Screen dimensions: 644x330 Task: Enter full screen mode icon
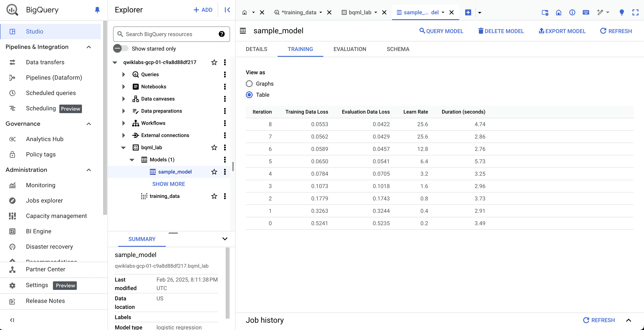click(x=635, y=12)
